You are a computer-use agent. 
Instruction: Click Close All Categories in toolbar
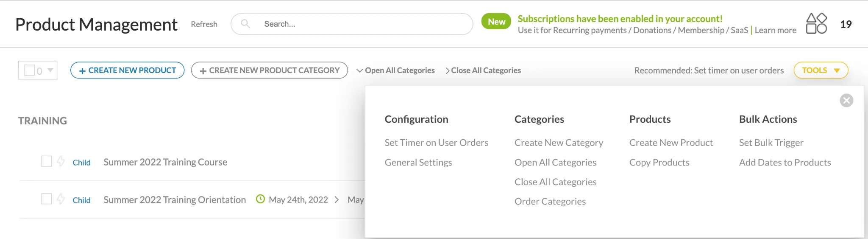483,70
